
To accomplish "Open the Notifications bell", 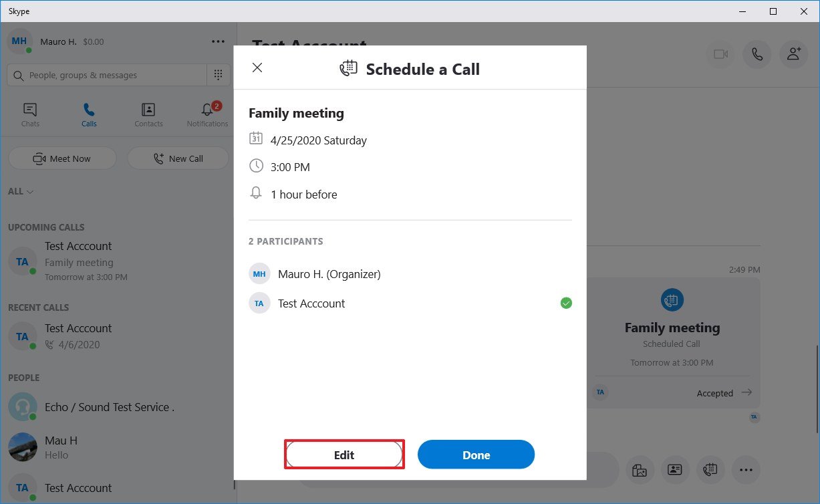I will (207, 114).
